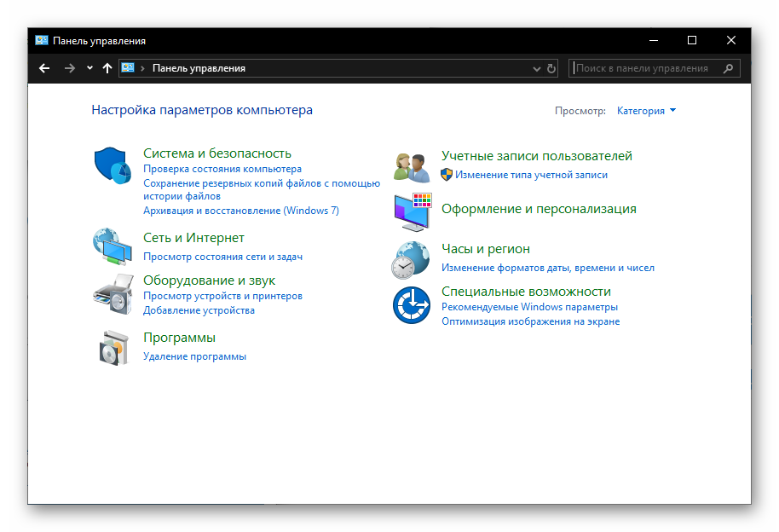Click the search magnifier icon
Image resolution: width=779 pixels, height=532 pixels.
(729, 68)
